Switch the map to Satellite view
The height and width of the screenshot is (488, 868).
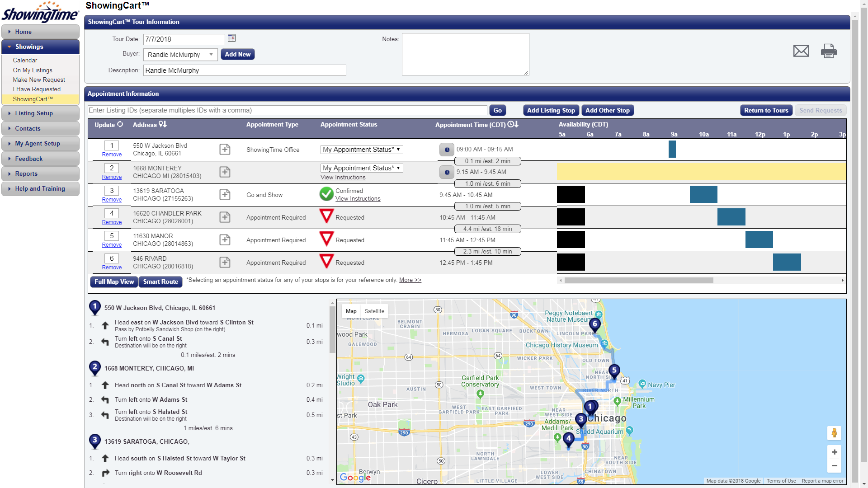click(x=374, y=311)
